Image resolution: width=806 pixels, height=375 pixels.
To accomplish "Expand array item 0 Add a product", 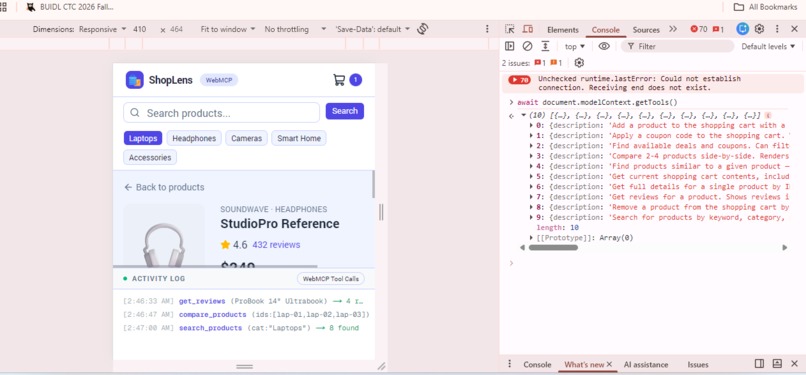I will click(532, 125).
